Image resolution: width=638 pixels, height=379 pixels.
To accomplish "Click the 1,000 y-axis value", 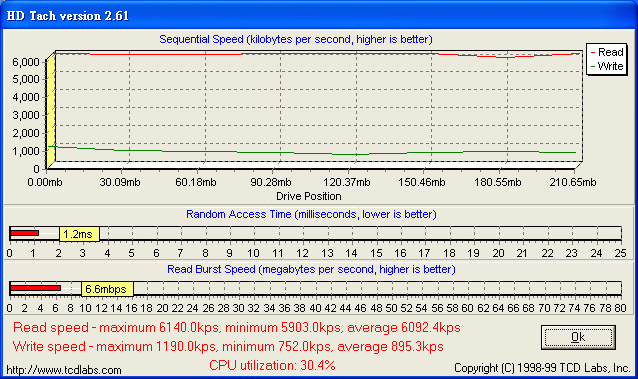I will click(x=26, y=151).
